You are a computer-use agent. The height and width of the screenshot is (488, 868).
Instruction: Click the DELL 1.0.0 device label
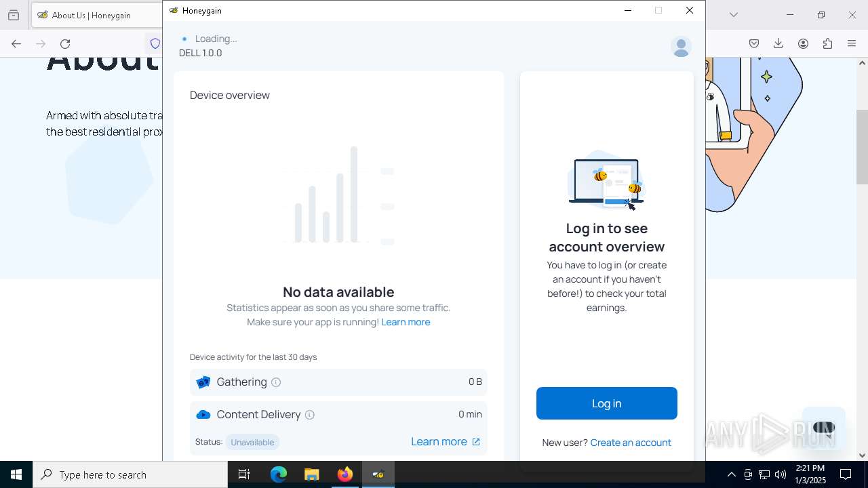[201, 53]
